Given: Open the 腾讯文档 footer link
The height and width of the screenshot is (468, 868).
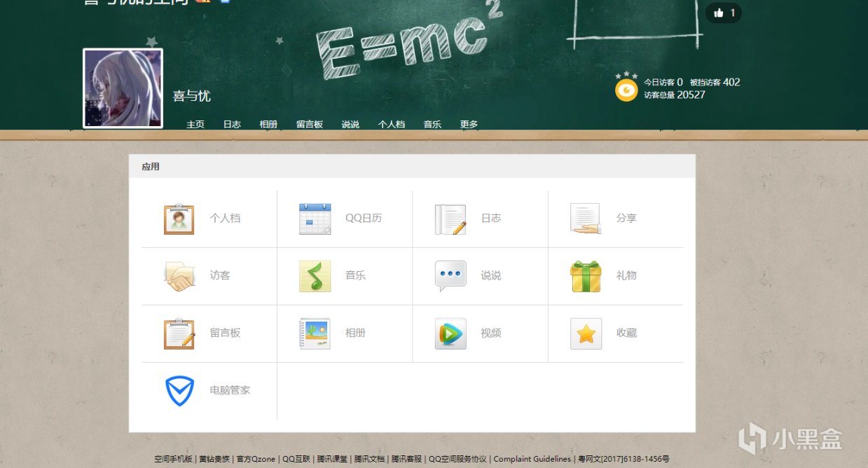Looking at the screenshot, I should pyautogui.click(x=369, y=459).
